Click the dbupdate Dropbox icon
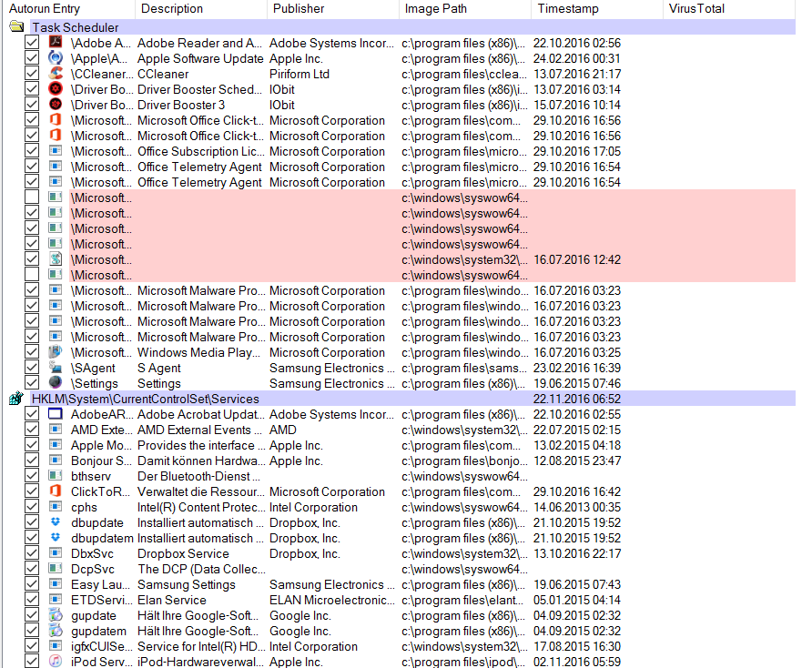 (x=56, y=522)
